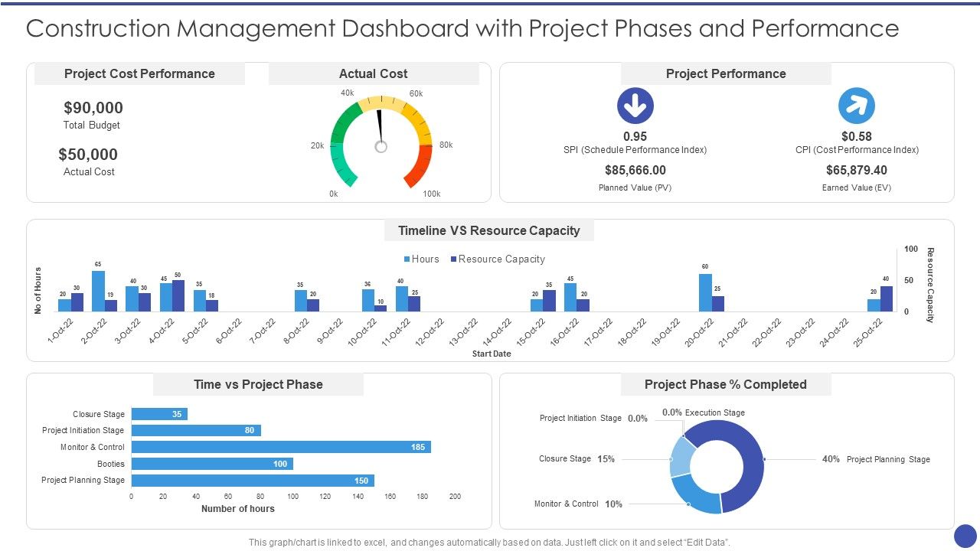980x551 pixels.
Task: Click the Actual Cost gauge needle
Action: click(379, 128)
